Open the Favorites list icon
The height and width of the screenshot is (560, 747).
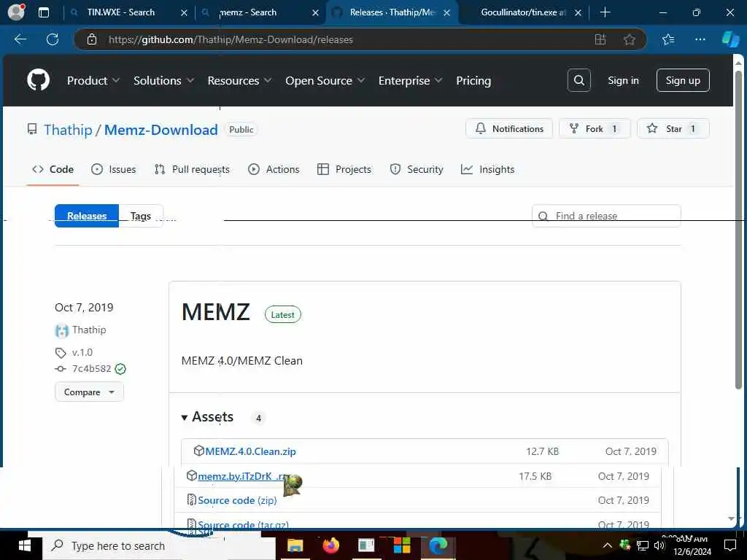pyautogui.click(x=668, y=39)
